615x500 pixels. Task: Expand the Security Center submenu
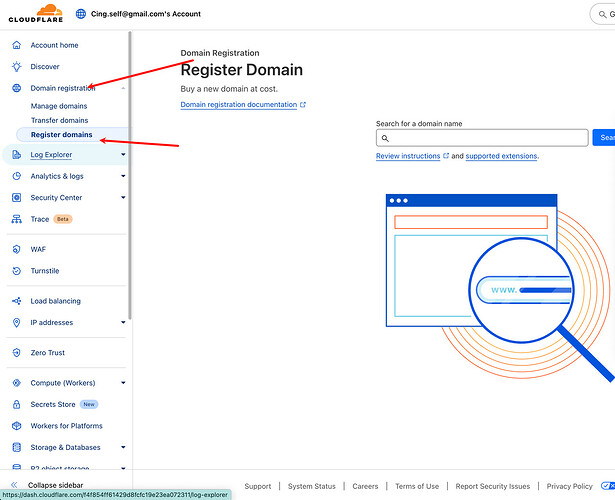click(123, 198)
